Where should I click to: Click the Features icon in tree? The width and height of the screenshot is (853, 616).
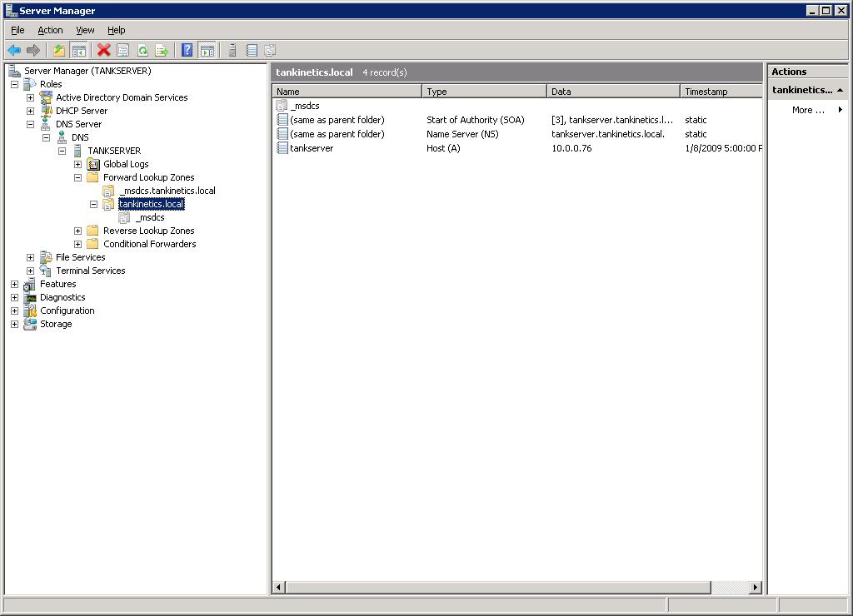click(x=30, y=284)
